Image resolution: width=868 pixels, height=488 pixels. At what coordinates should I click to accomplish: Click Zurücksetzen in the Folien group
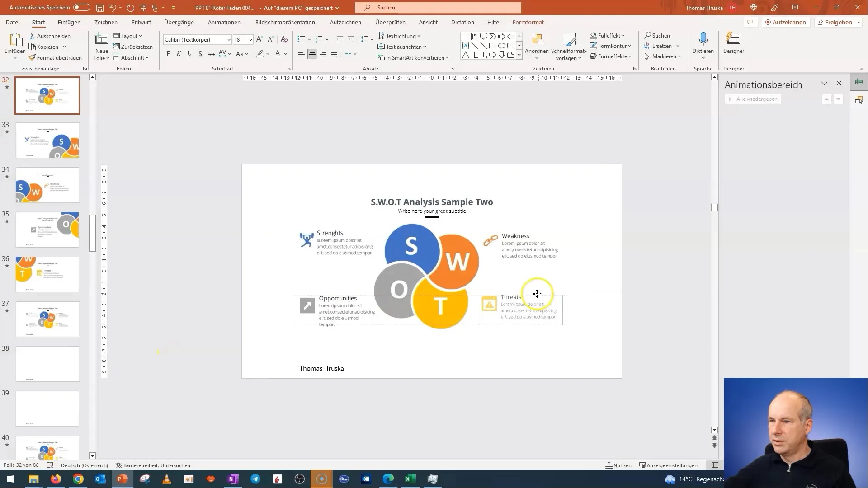pos(133,47)
